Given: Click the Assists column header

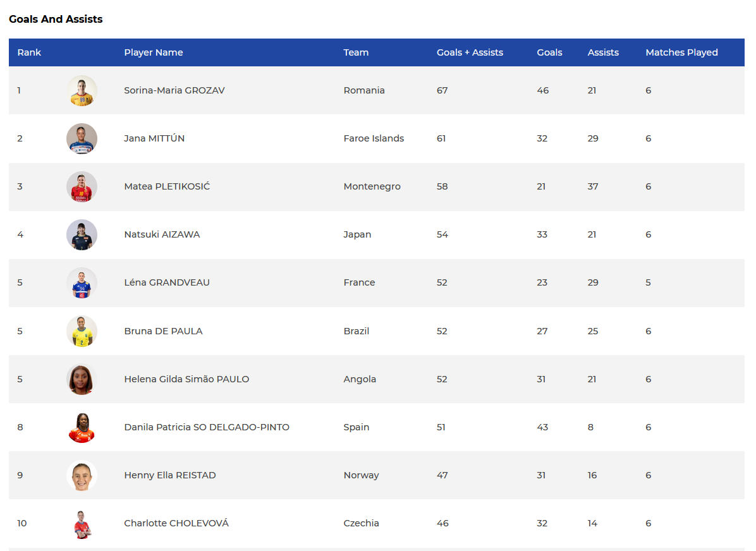Looking at the screenshot, I should [603, 52].
